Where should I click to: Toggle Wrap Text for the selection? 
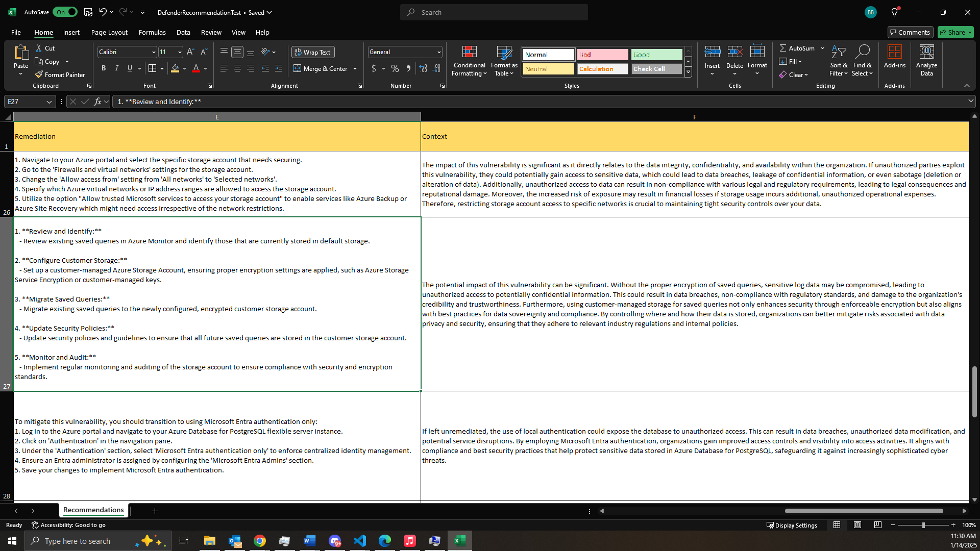[x=313, y=52]
